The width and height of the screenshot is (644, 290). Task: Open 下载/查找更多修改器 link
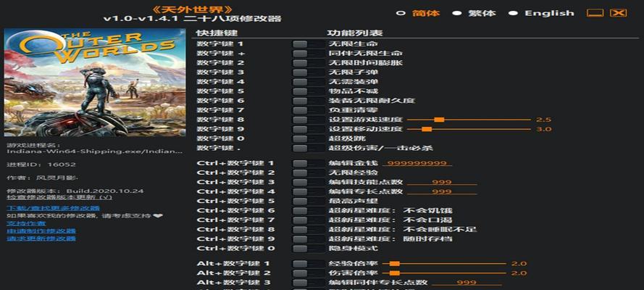[x=53, y=208]
